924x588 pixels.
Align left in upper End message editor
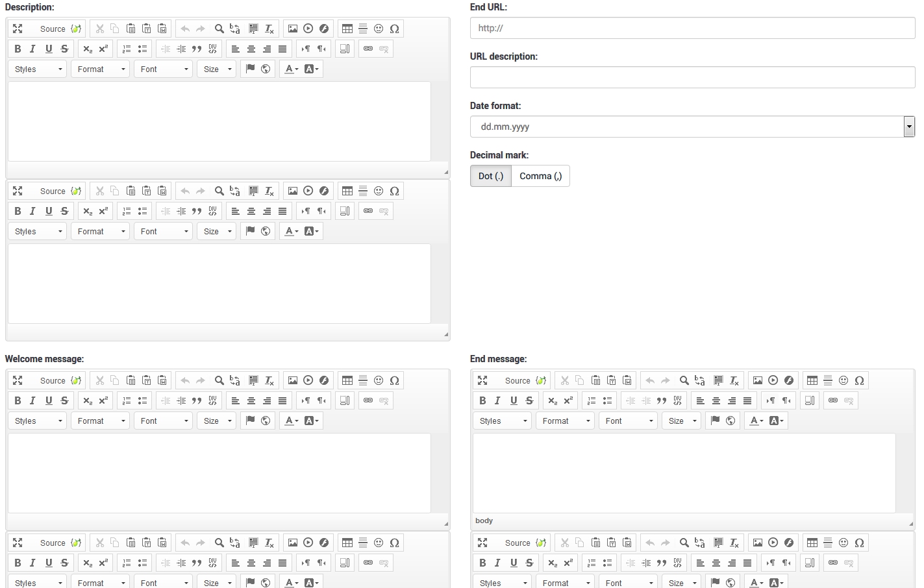point(701,400)
